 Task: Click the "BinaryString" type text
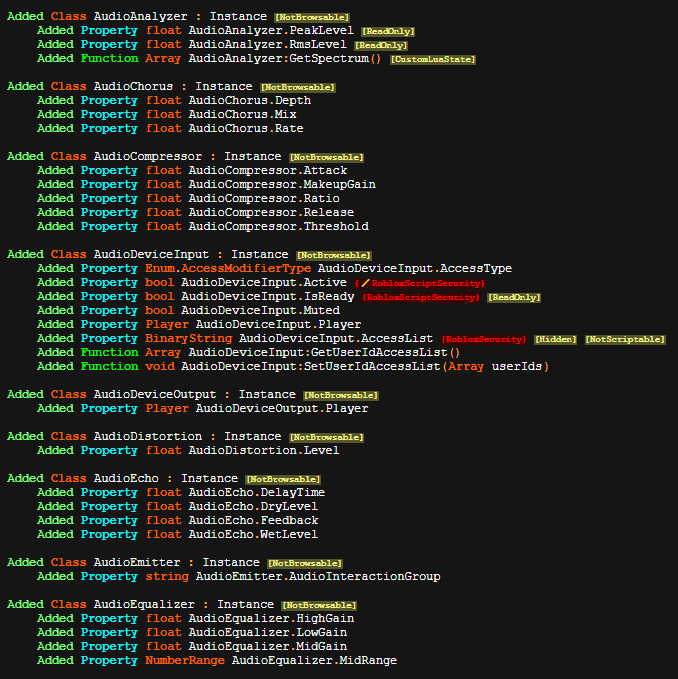pos(188,338)
